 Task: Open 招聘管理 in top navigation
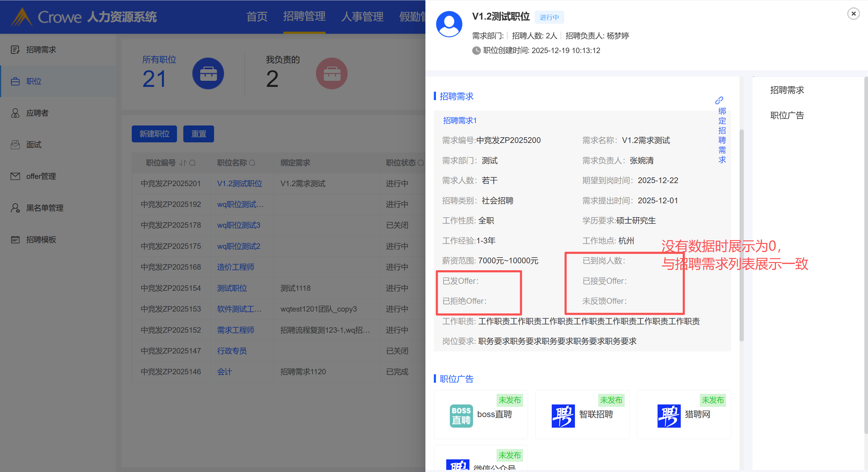point(304,16)
